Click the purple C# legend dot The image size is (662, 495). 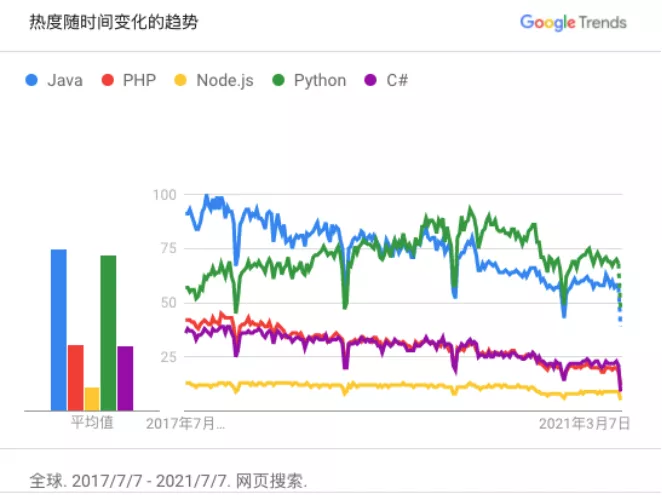tap(371, 80)
